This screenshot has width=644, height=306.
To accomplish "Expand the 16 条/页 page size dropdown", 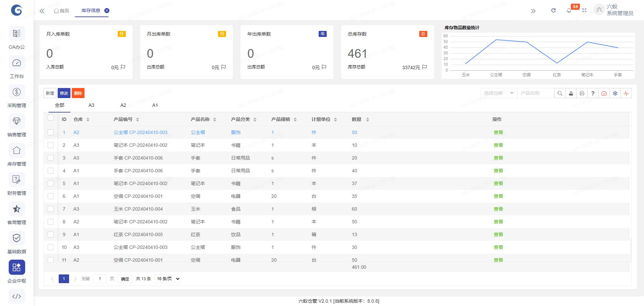I will point(168,279).
